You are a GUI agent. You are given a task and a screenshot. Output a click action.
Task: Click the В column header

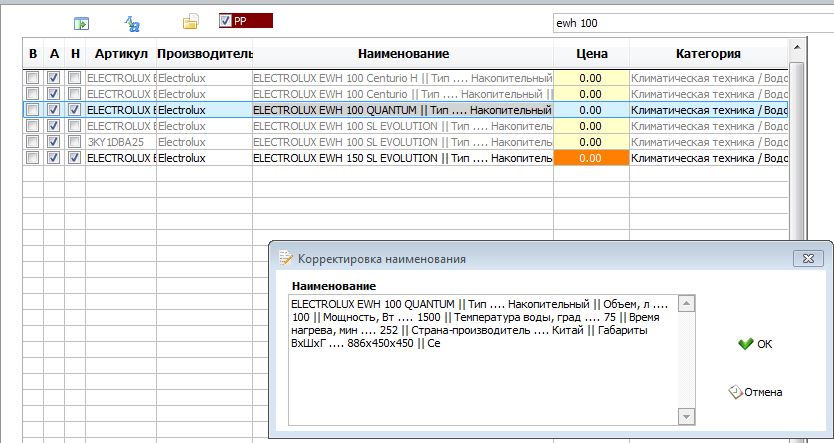(33, 54)
